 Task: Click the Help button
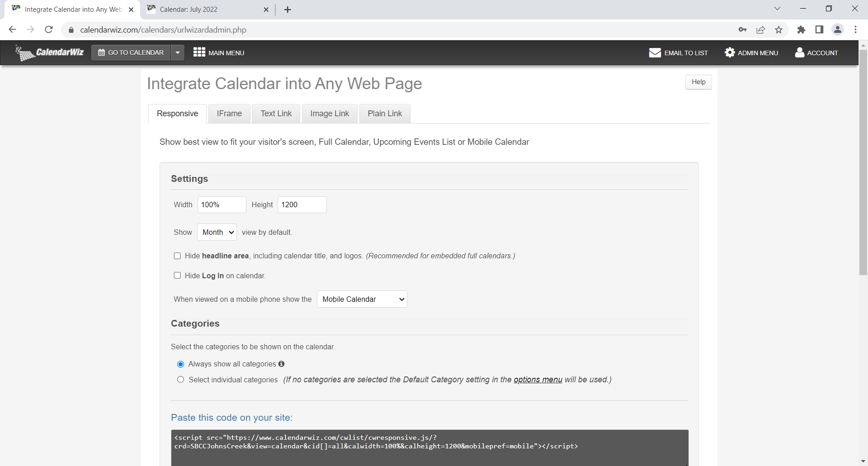[x=698, y=82]
